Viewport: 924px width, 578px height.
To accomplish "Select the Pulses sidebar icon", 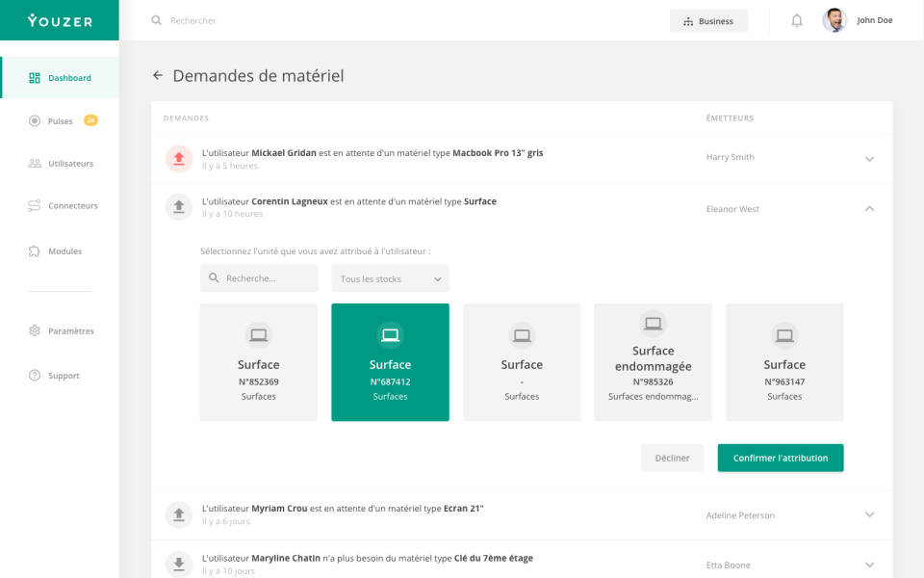I will 32,120.
